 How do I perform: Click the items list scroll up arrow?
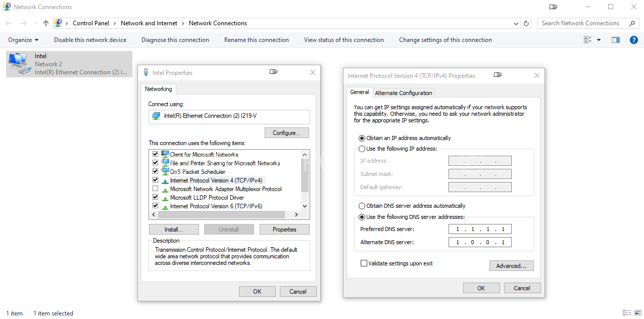(305, 155)
